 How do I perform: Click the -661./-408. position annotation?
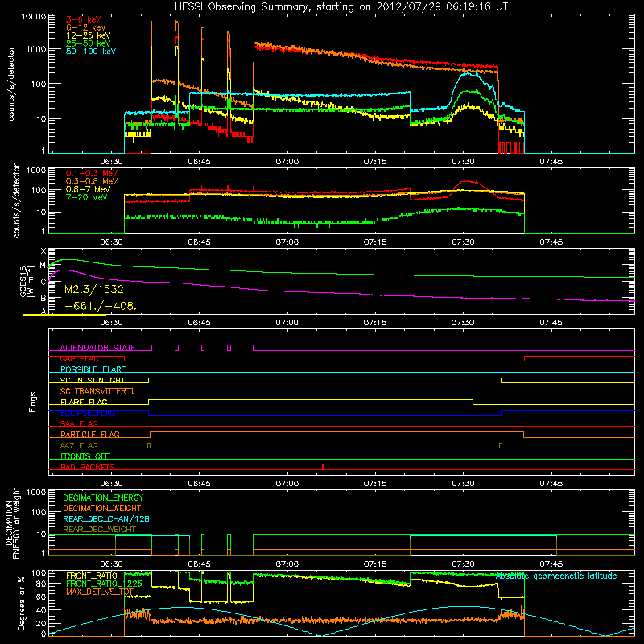pyautogui.click(x=101, y=306)
